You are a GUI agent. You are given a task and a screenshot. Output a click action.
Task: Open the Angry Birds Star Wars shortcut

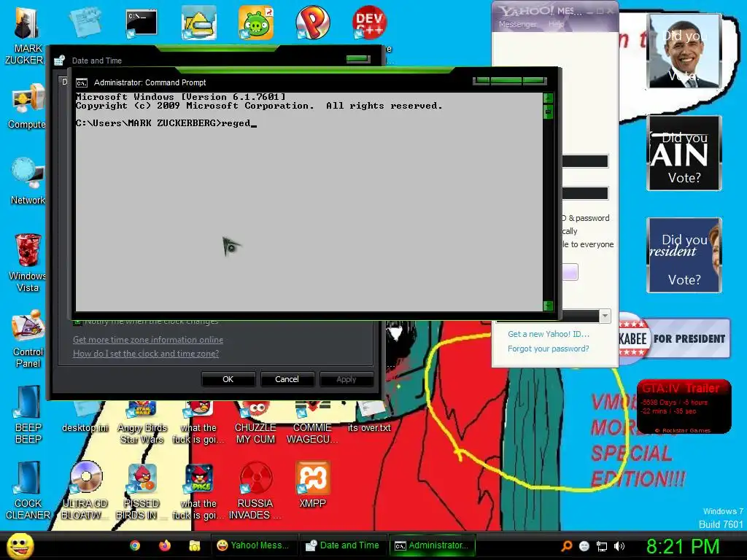point(142,410)
